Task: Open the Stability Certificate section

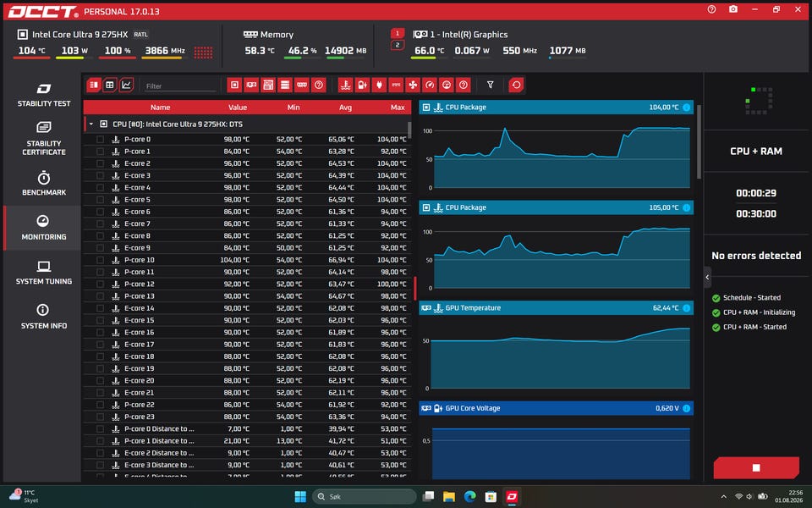Action: (43, 138)
